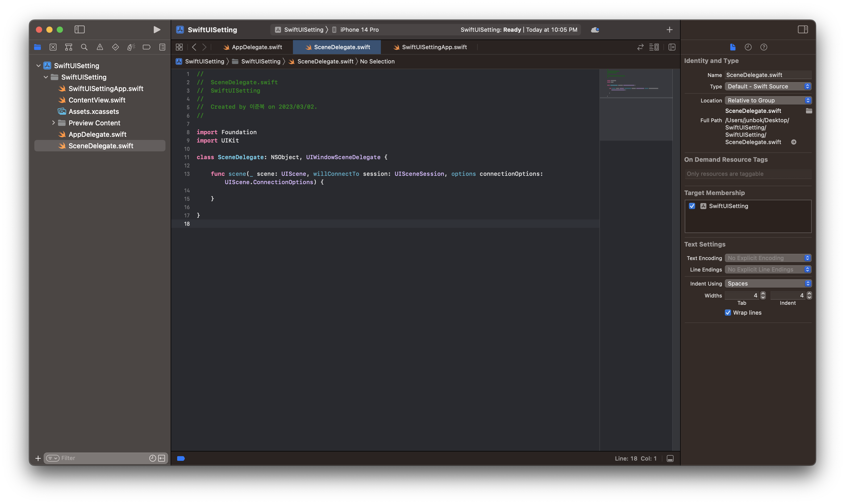Click Add Editor on Right icon
845x504 pixels.
pyautogui.click(x=672, y=47)
